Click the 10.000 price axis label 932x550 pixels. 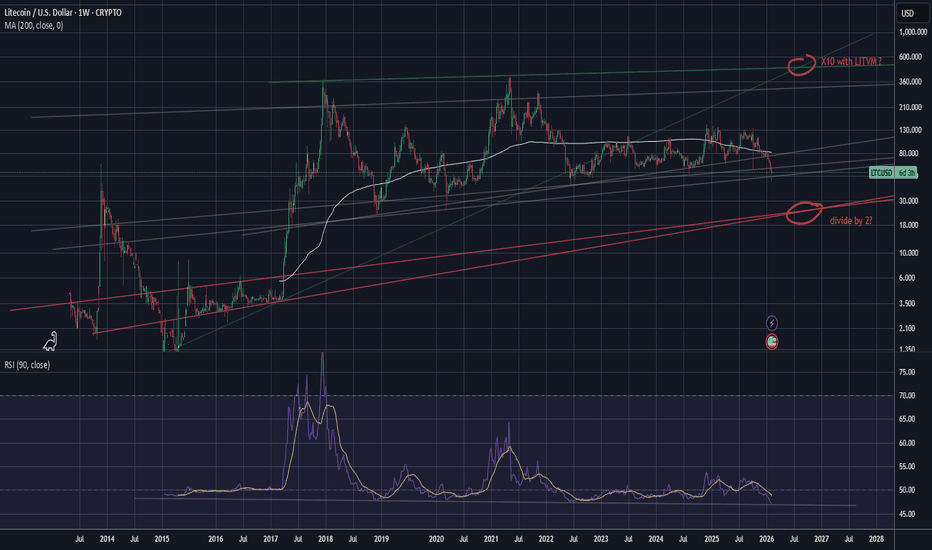[909, 253]
